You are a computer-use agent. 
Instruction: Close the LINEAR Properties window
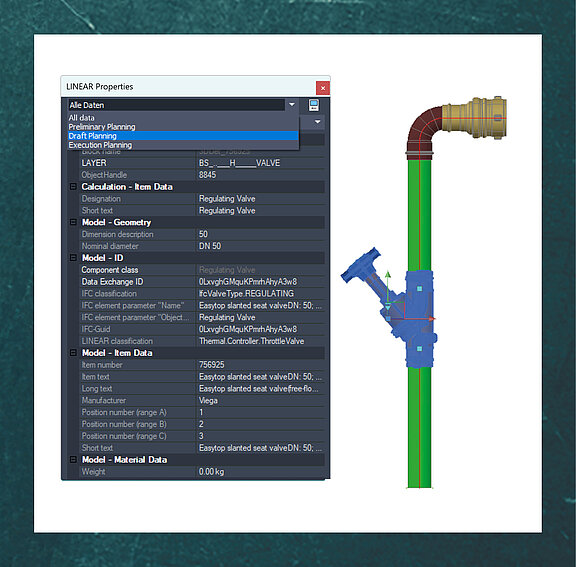point(323,88)
